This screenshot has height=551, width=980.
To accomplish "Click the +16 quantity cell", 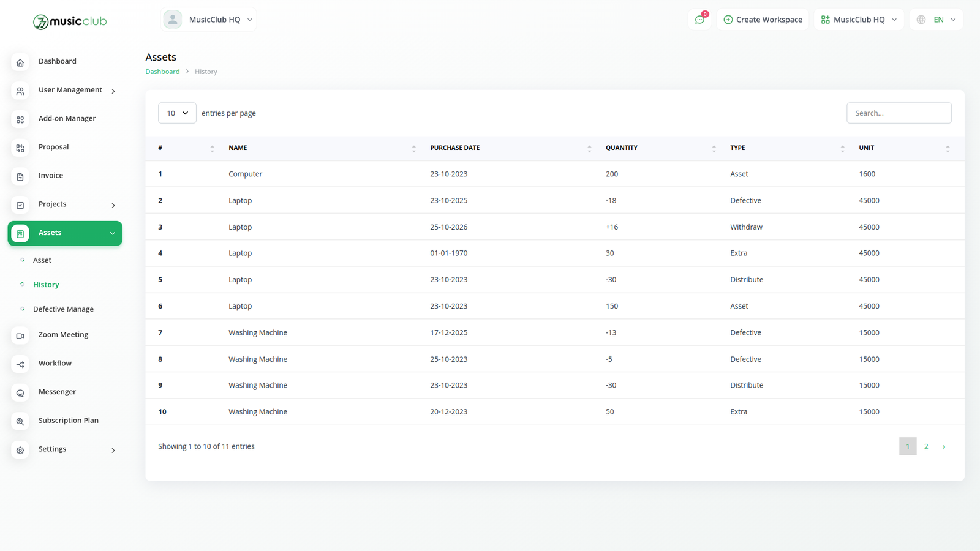I will [612, 227].
